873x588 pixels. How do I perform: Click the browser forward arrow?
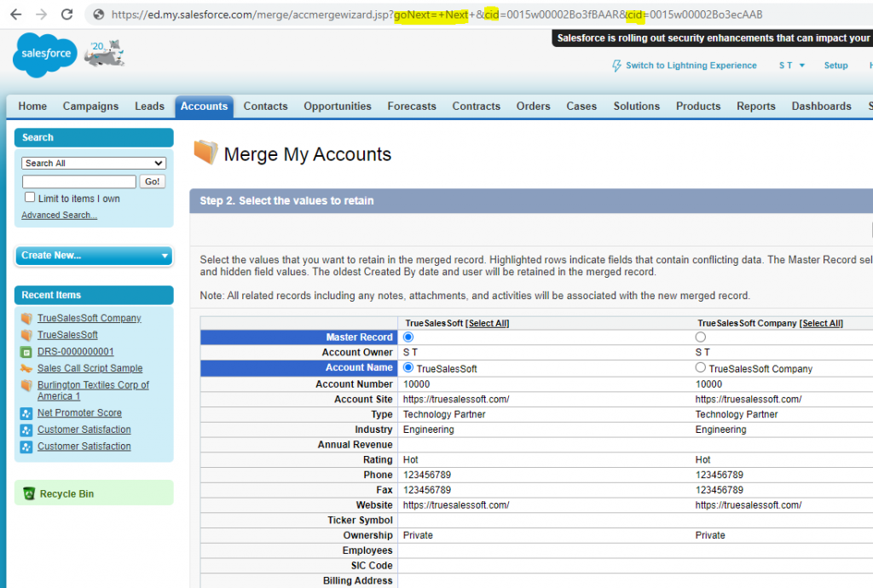coord(41,14)
